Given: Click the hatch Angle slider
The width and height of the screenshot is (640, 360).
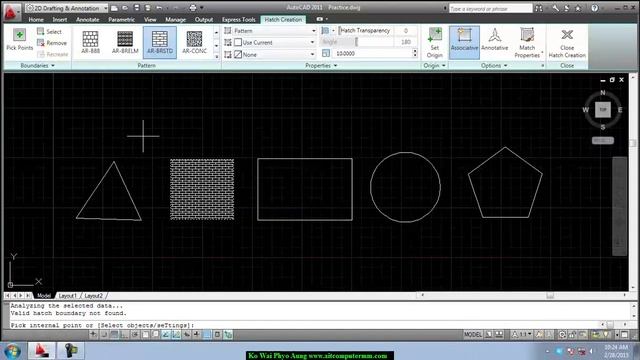Looking at the screenshot, I should (357, 42).
